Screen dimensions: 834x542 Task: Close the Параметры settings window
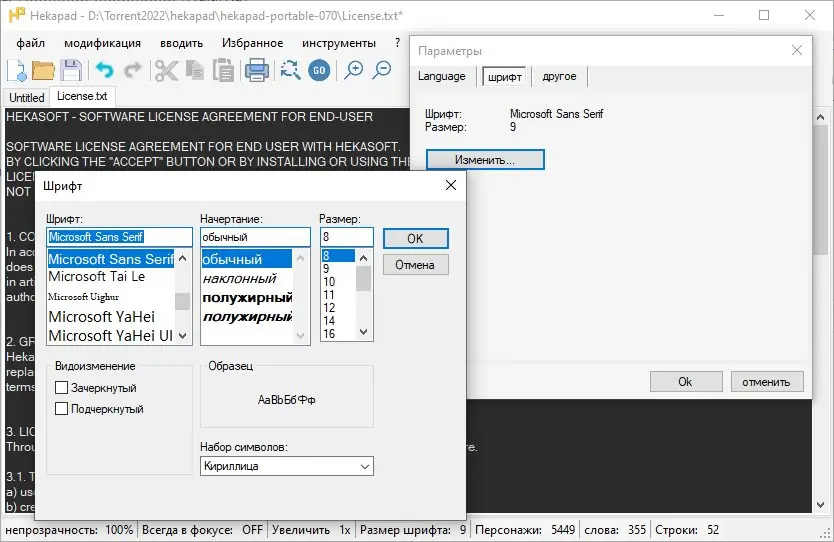tap(797, 50)
